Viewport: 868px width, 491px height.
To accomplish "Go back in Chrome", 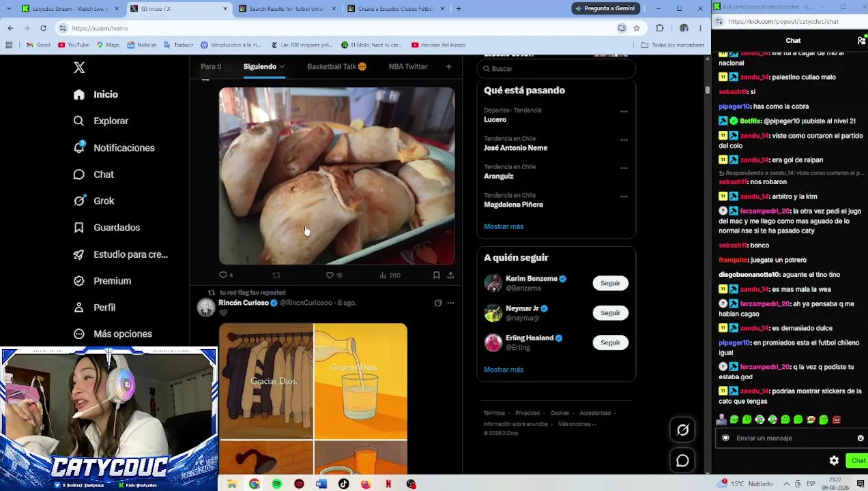I will [x=10, y=28].
